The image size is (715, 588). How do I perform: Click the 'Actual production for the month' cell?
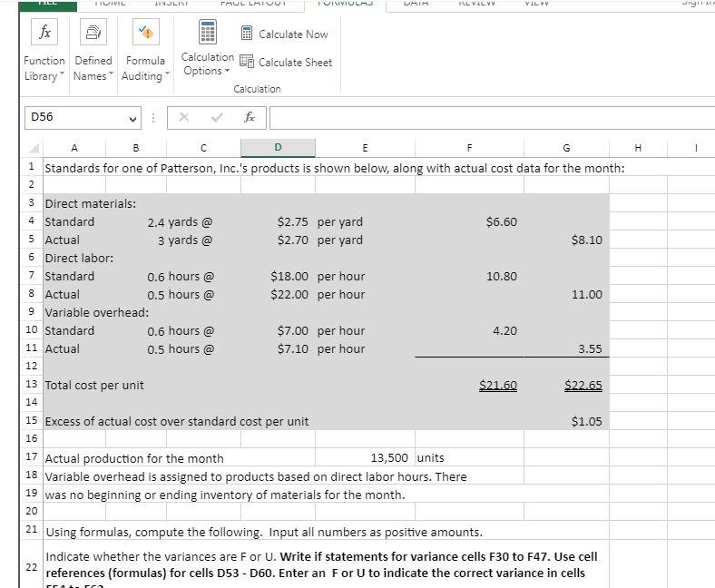click(134, 458)
